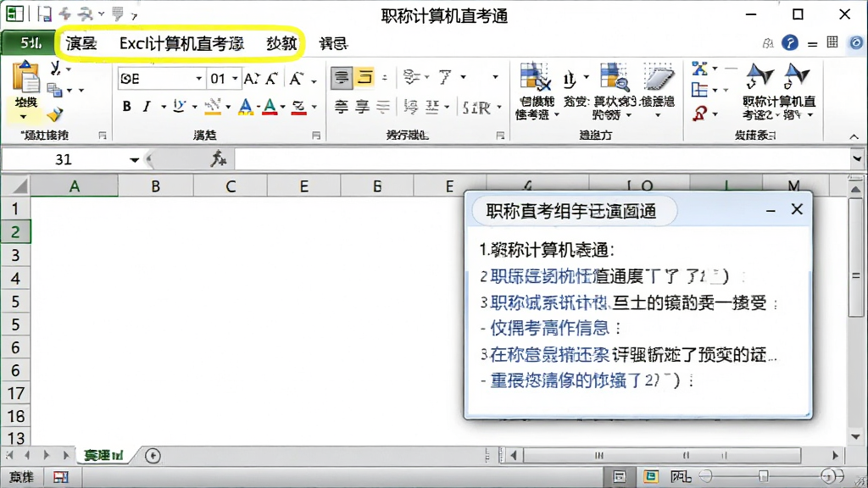Screen dimensions: 868x488
Task: Open the Name Box dropdown arrow
Action: [x=134, y=160]
